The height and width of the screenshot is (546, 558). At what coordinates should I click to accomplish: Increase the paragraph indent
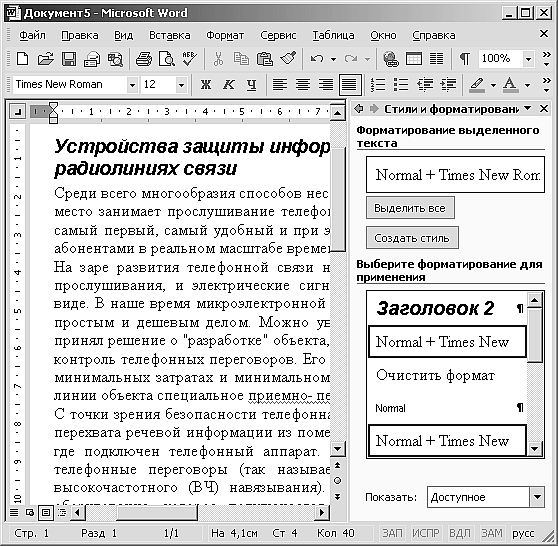click(x=448, y=85)
